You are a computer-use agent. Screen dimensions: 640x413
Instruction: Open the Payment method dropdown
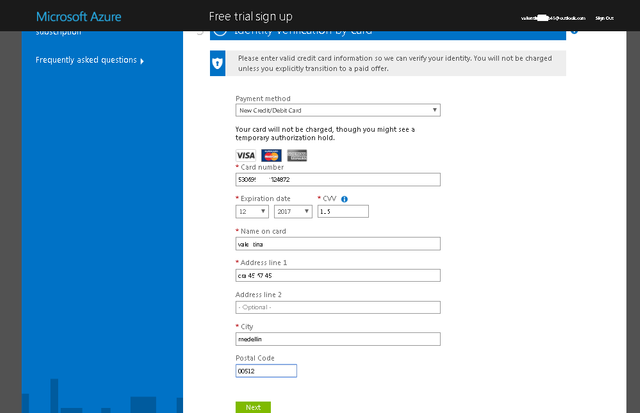[x=338, y=110]
